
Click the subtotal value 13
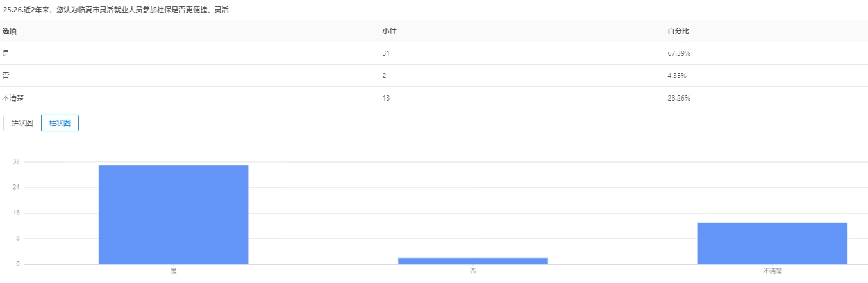click(x=385, y=98)
